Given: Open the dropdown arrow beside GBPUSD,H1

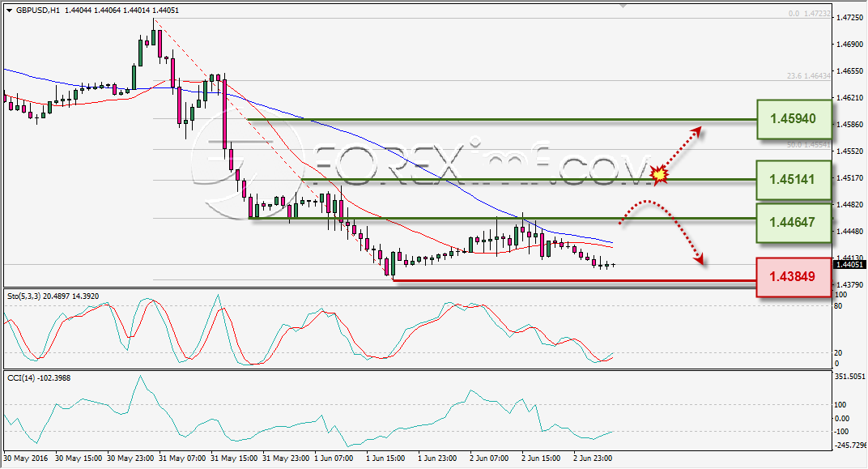Looking at the screenshot, I should tap(10, 11).
